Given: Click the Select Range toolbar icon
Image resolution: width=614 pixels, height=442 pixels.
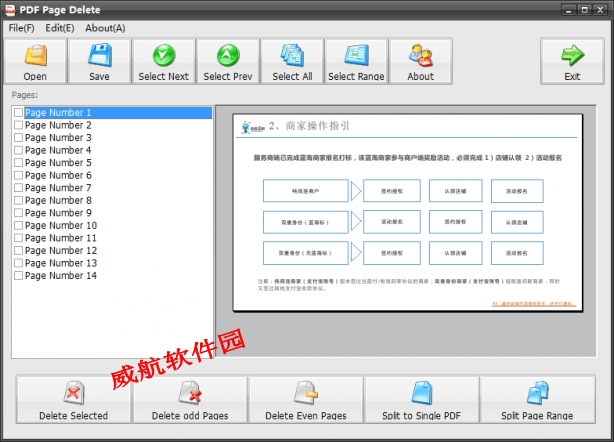Looking at the screenshot, I should [356, 61].
